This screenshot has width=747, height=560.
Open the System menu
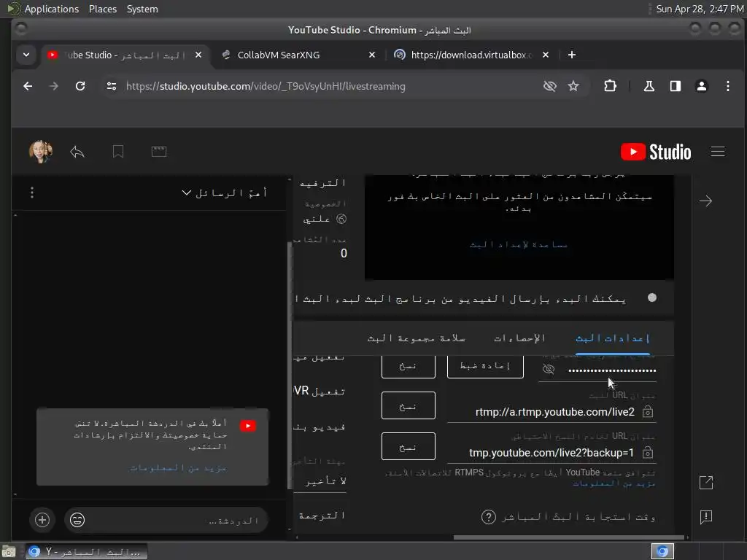point(142,9)
